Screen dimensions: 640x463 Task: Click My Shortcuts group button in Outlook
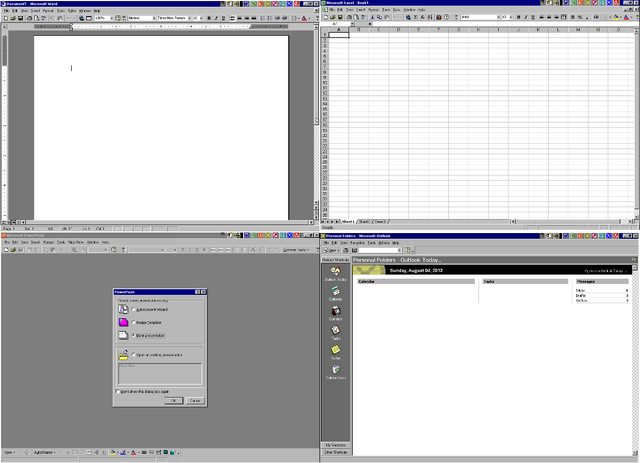pyautogui.click(x=336, y=445)
